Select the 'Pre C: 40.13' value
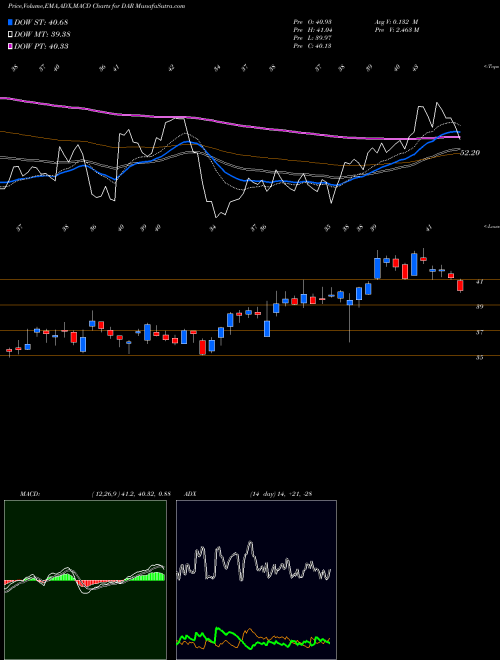Viewport: 500px width, 660px height. coord(313,45)
